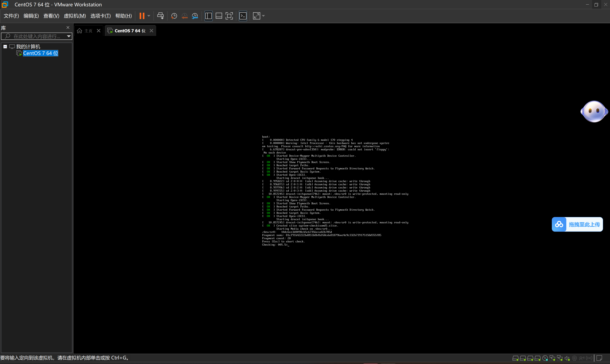Open the stretch mode dropdown arrow
The image size is (610, 364).
(263, 16)
